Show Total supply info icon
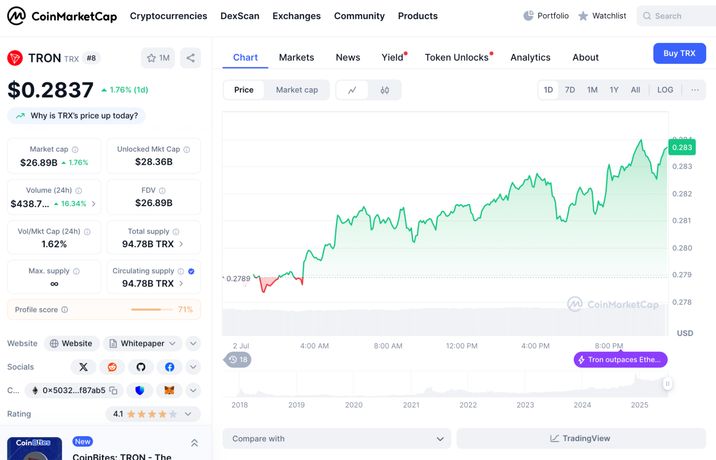The height and width of the screenshot is (460, 716). pos(176,232)
